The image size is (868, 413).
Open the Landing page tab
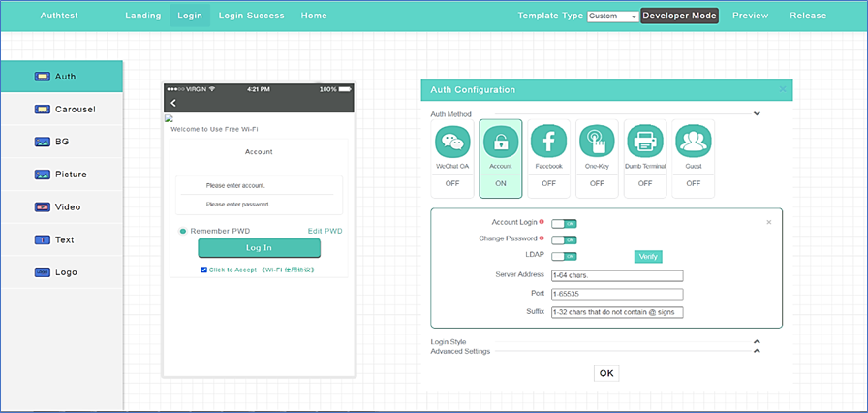point(142,16)
